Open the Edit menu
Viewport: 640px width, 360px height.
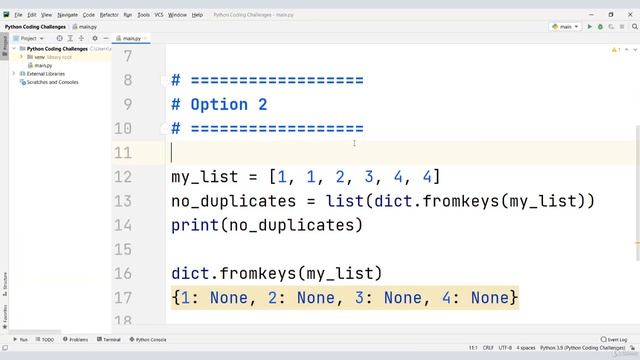[x=32, y=15]
